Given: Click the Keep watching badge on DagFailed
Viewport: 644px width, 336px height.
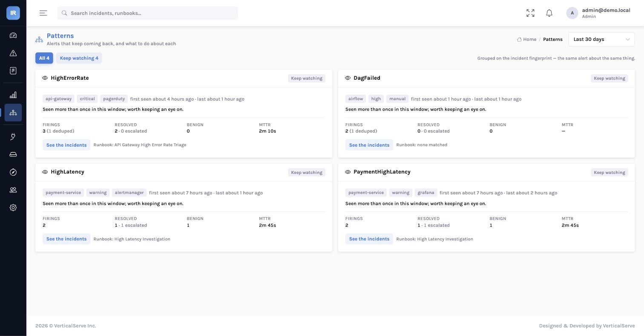Looking at the screenshot, I should tap(609, 78).
